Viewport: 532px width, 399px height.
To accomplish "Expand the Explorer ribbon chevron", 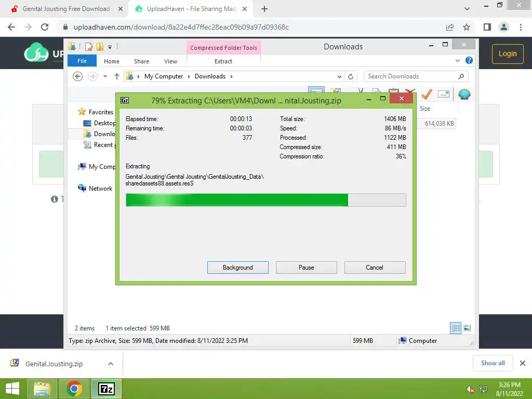I will click(x=457, y=60).
